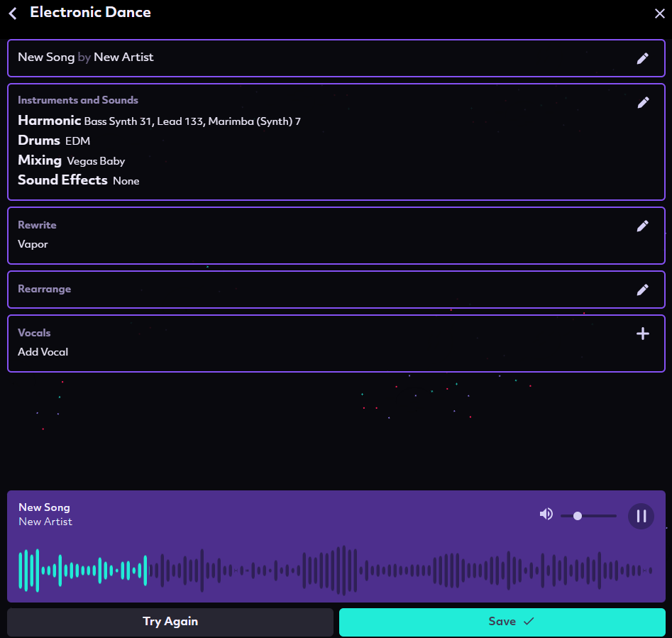Select the Drums EDM row
This screenshot has width=672, height=638.
click(54, 141)
